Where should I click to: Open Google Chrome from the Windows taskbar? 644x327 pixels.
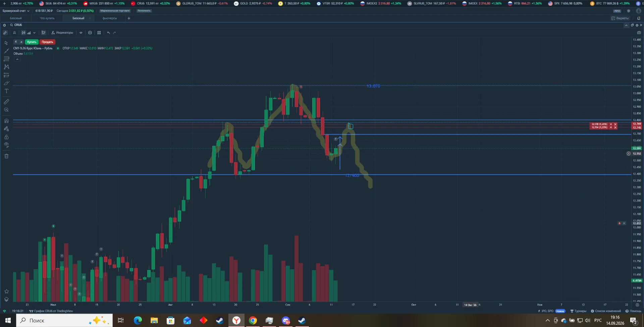pyautogui.click(x=253, y=321)
